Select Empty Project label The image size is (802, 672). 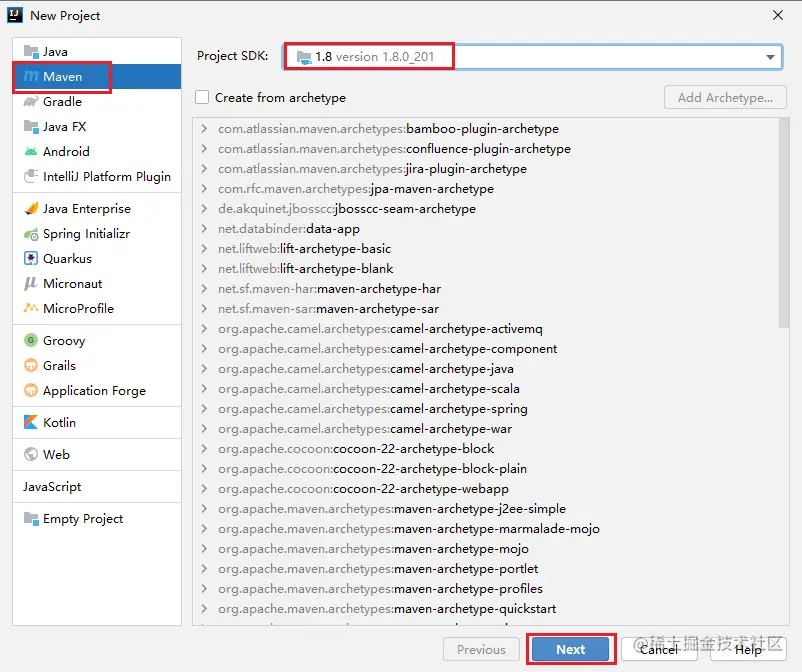(x=83, y=519)
